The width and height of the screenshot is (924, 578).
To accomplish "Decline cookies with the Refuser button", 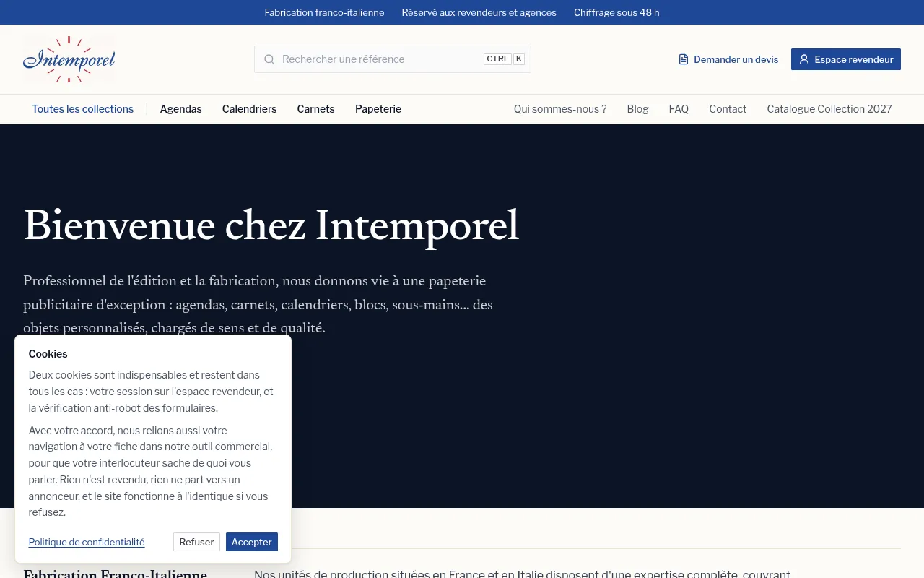I will pos(196,542).
